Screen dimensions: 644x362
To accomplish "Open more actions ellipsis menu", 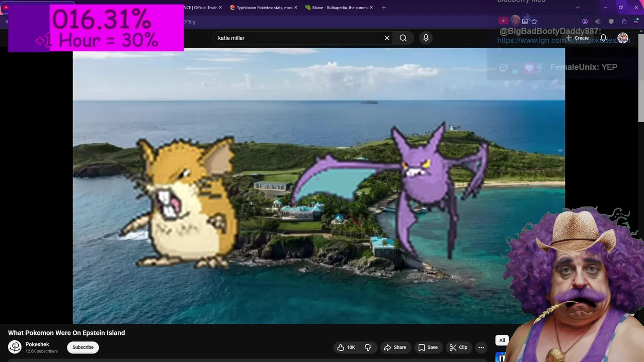I will [x=481, y=347].
